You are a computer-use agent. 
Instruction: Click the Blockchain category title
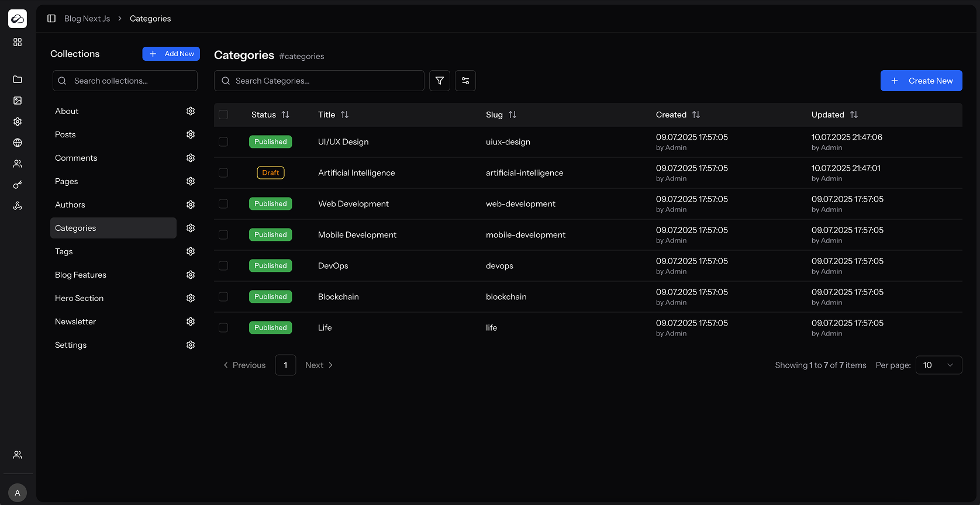(339, 296)
